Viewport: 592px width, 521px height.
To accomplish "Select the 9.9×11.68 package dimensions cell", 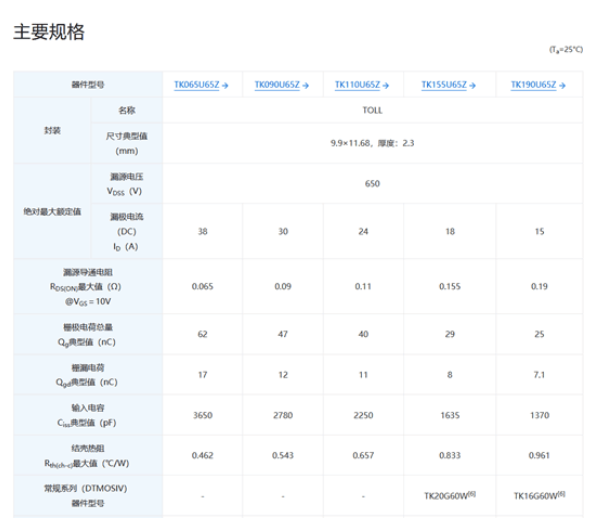I will 373,143.
